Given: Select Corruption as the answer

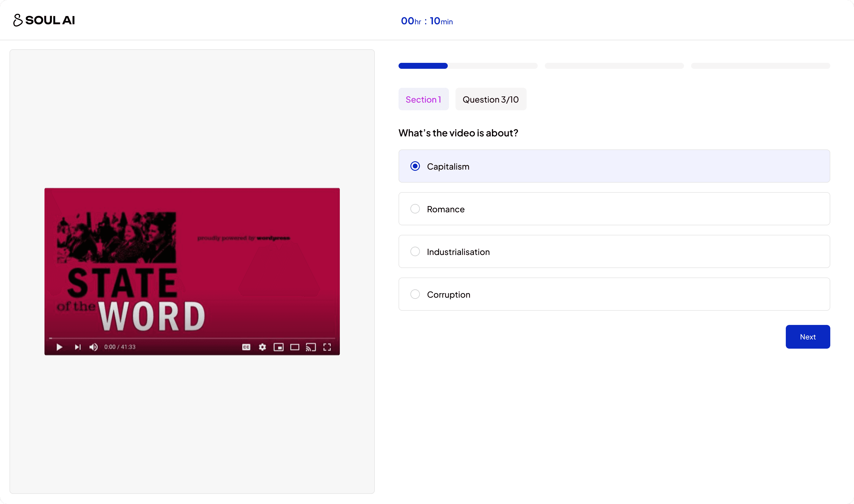Looking at the screenshot, I should point(415,294).
